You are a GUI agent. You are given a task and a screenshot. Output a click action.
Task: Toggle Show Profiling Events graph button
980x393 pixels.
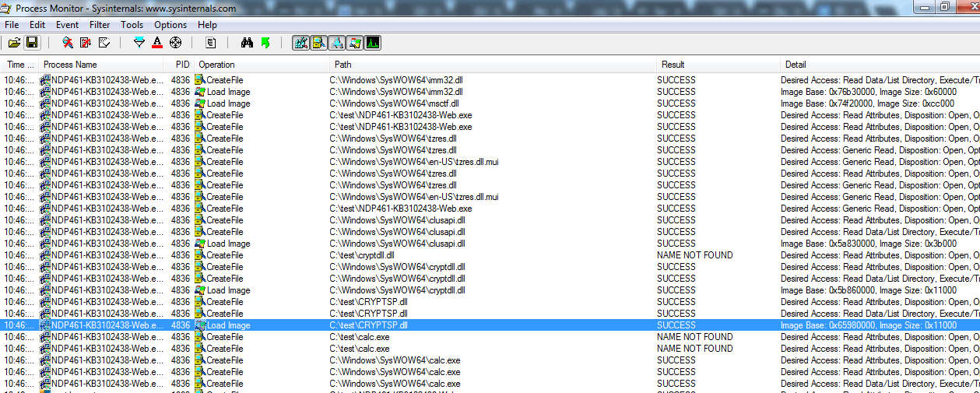tap(373, 43)
